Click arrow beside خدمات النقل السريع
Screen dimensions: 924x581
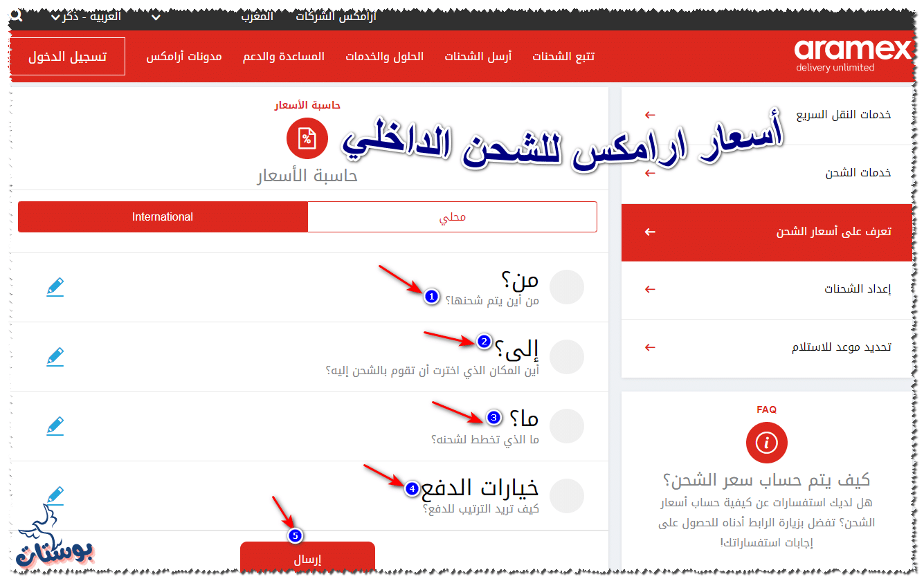pyautogui.click(x=649, y=115)
